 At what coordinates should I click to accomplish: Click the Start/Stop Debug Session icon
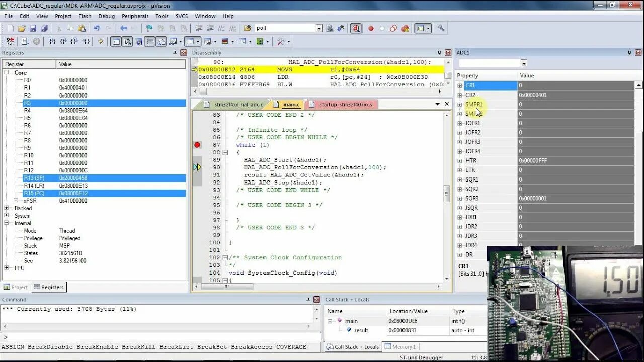coord(356,28)
